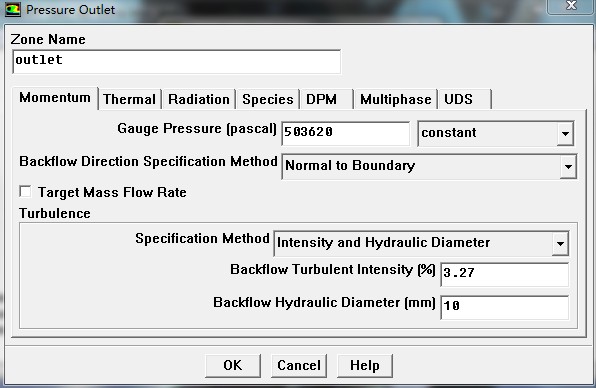Open the Multiphase tab

(x=396, y=99)
